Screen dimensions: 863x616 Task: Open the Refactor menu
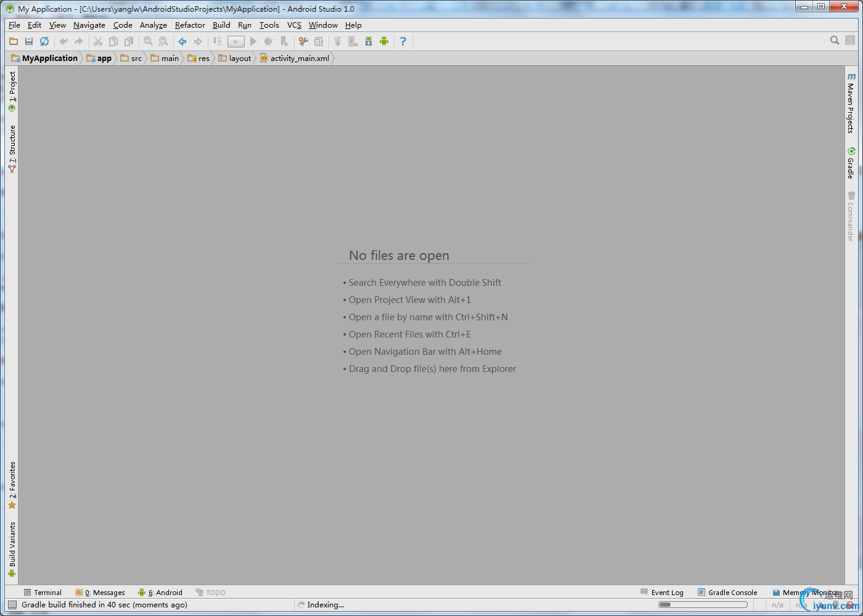point(190,25)
